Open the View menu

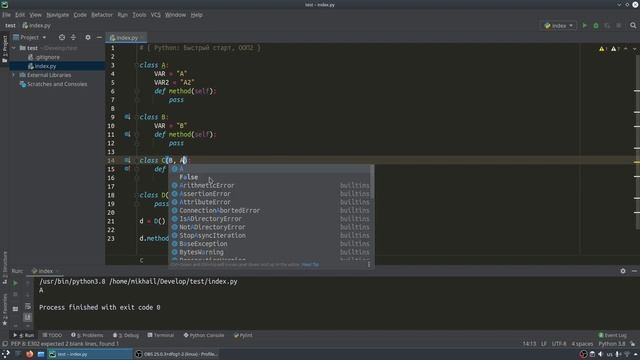click(36, 15)
